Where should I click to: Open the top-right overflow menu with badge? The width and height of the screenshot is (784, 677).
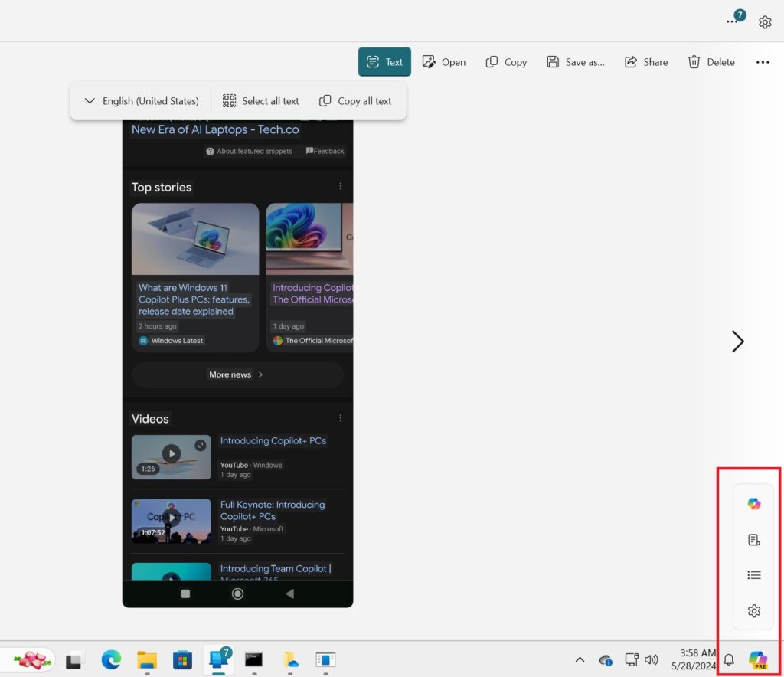[x=732, y=21]
